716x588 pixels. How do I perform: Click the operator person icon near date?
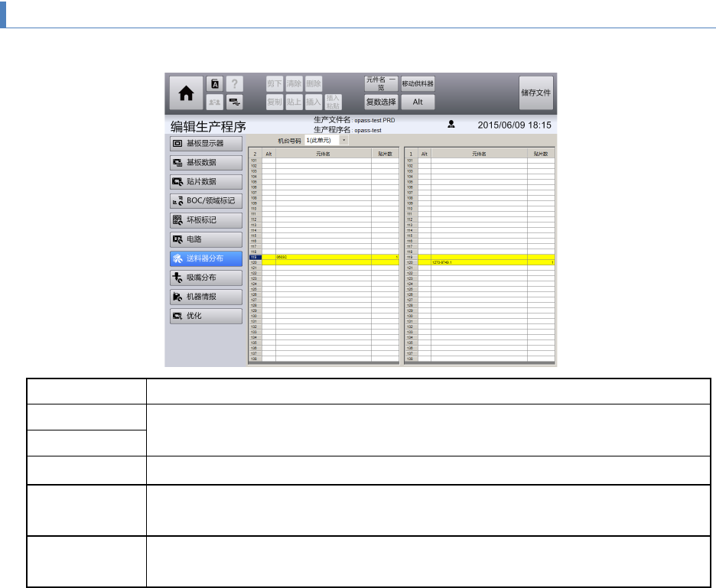pos(451,124)
